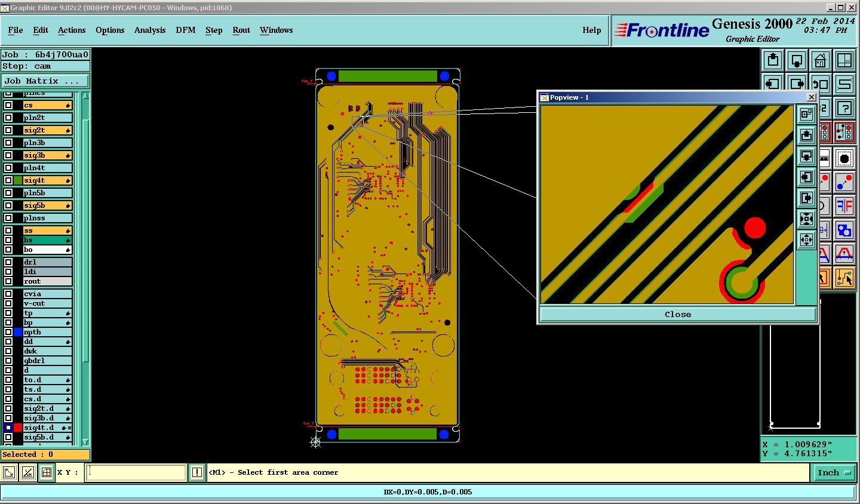Toggle display checkbox for layer cs
The width and height of the screenshot is (860, 504).
(x=8, y=105)
